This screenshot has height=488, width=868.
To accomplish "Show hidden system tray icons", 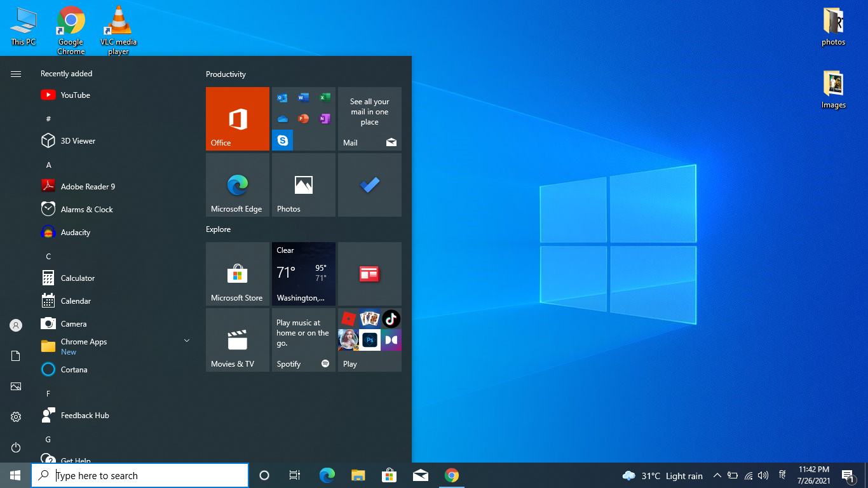I will pyautogui.click(x=717, y=475).
